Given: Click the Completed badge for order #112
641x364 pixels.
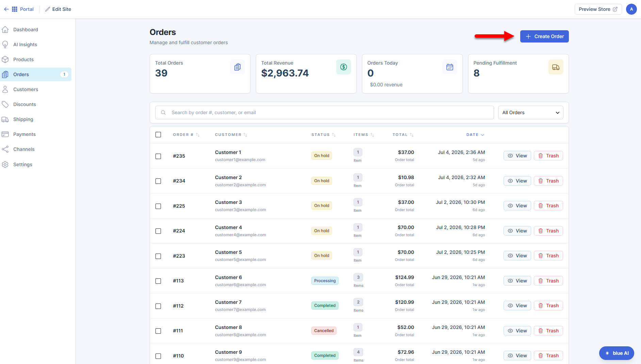Looking at the screenshot, I should click(325, 306).
